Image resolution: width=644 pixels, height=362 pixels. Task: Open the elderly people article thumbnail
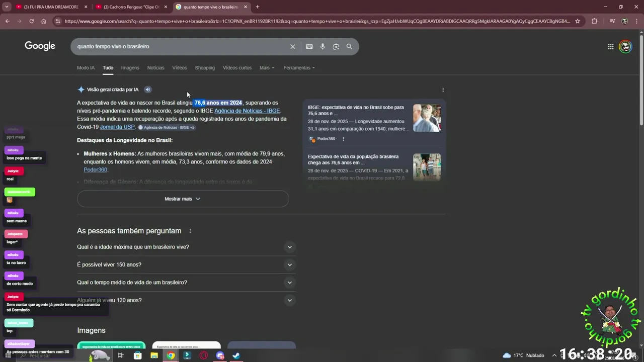[x=427, y=118]
